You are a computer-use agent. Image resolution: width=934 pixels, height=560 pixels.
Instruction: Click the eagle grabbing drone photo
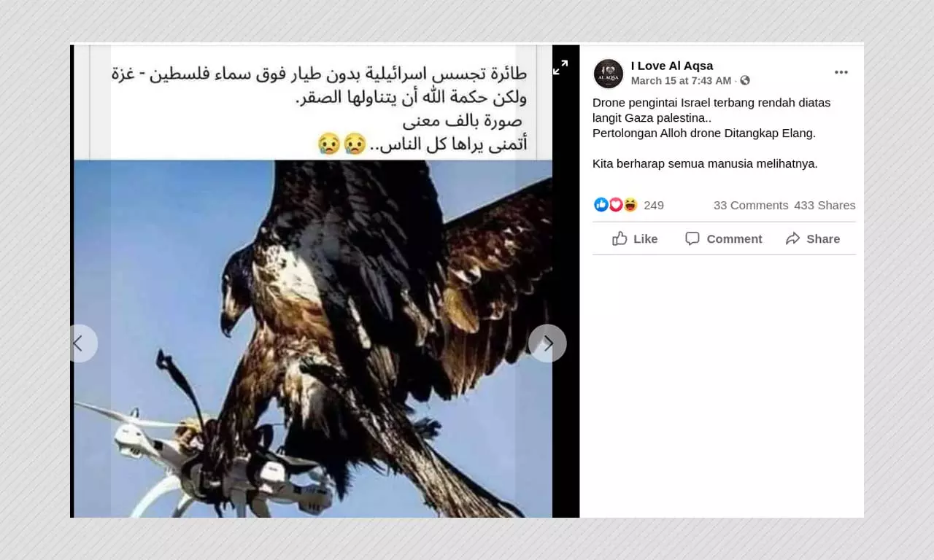(x=313, y=338)
